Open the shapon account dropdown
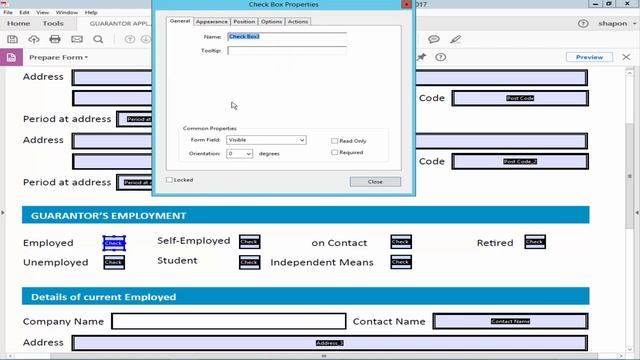Image resolution: width=640 pixels, height=360 pixels. click(x=617, y=24)
